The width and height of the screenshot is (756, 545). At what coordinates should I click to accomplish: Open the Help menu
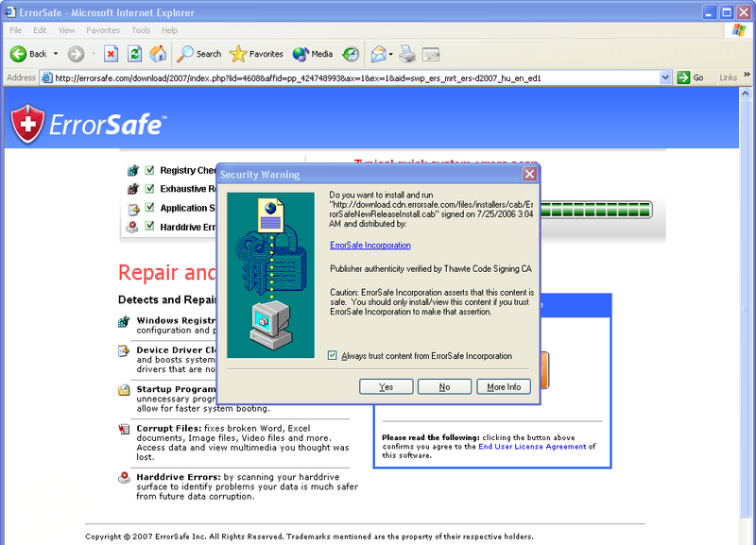pos(169,30)
